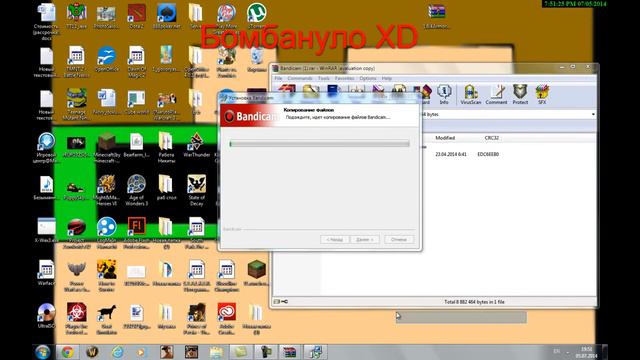Viewport: 640px width, 360px height.
Task: Launch Internet Explorer from the taskbar
Action: tap(118, 352)
